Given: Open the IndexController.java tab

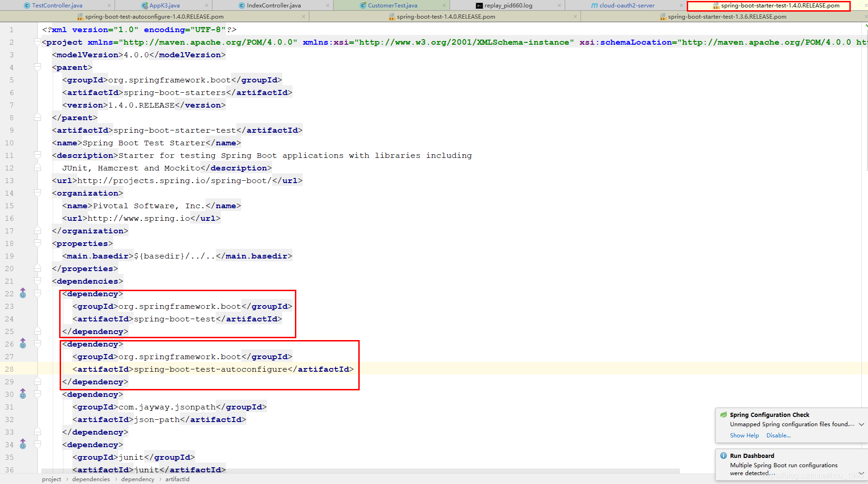Looking at the screenshot, I should tap(273, 6).
